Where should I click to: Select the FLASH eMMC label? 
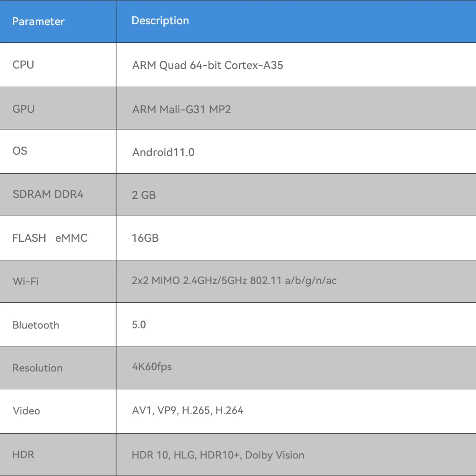pyautogui.click(x=50, y=238)
